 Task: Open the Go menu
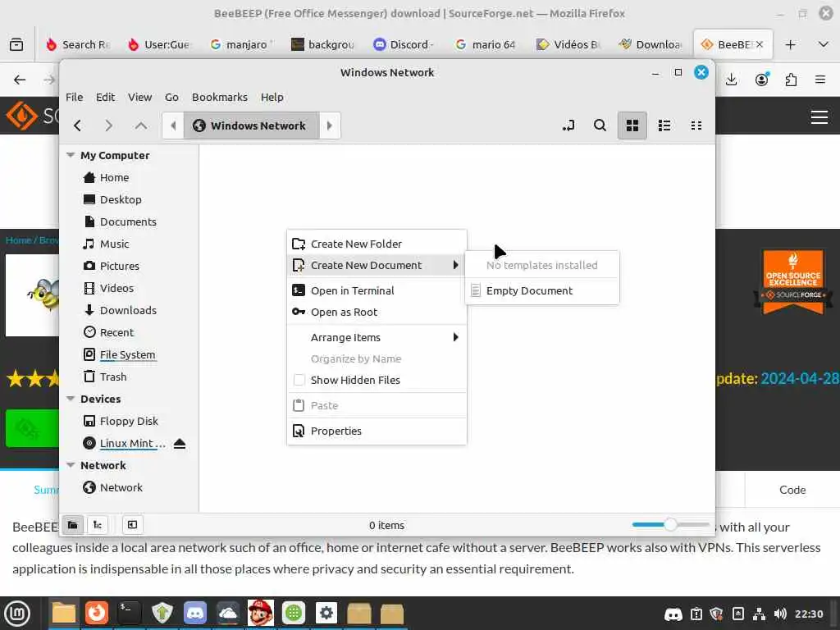pos(171,97)
